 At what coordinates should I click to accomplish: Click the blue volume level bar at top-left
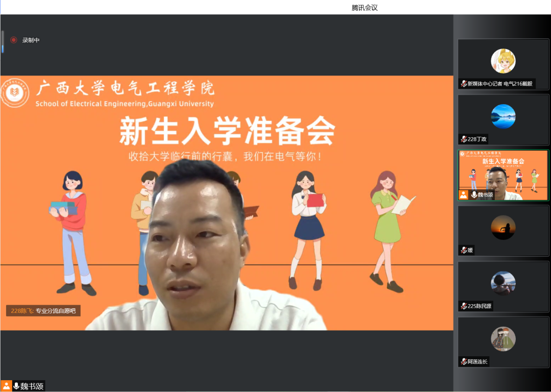(3, 42)
